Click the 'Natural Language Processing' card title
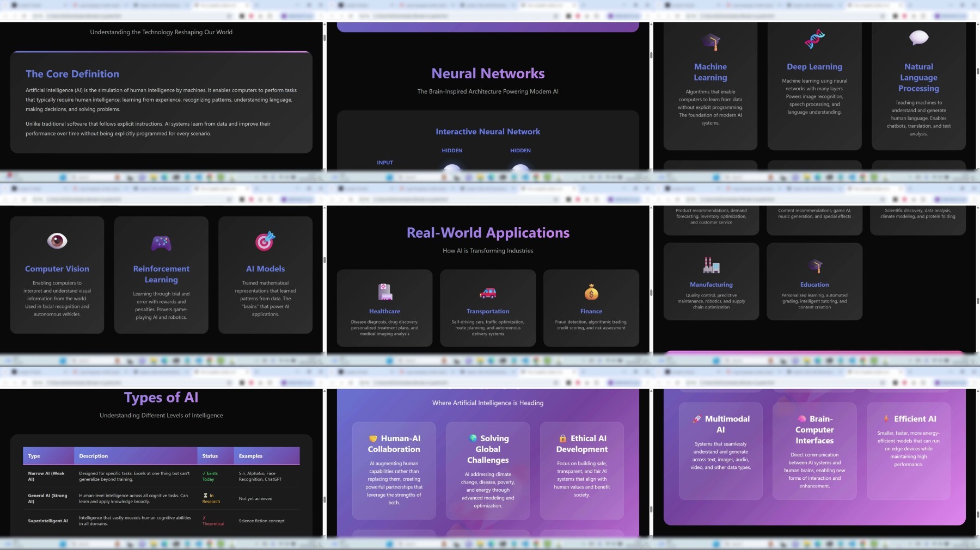 click(x=918, y=77)
